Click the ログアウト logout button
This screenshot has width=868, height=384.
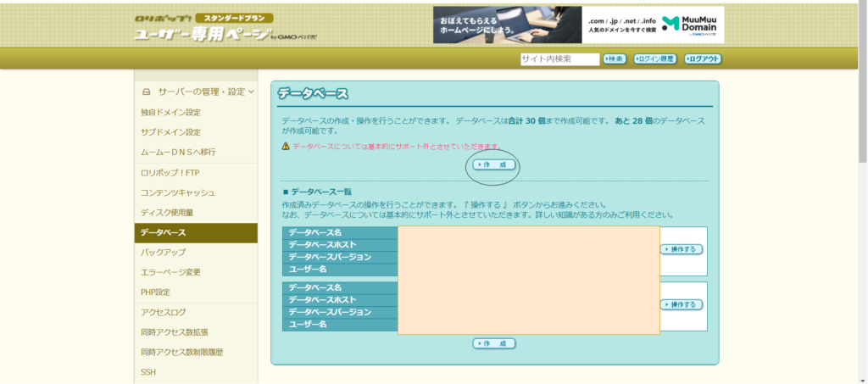point(703,59)
